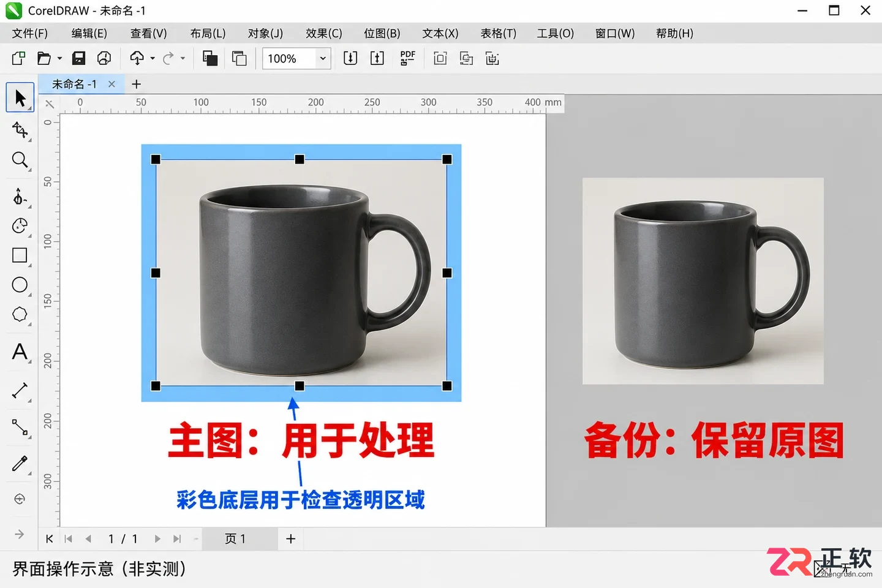Open the 文本(X) menu

[x=440, y=33]
